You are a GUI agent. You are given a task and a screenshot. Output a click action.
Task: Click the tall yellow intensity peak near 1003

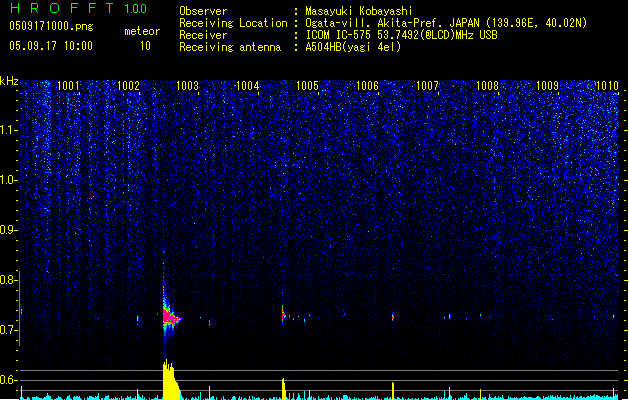tap(170, 379)
